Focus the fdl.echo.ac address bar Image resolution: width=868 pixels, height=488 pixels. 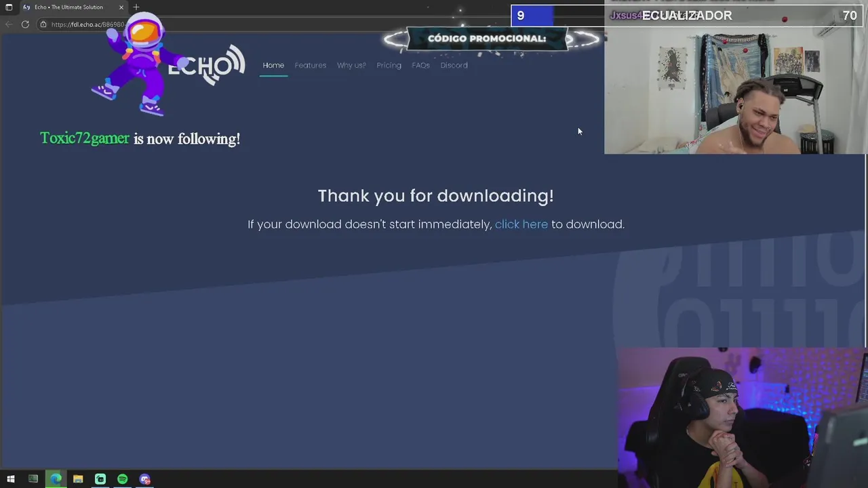tap(88, 24)
